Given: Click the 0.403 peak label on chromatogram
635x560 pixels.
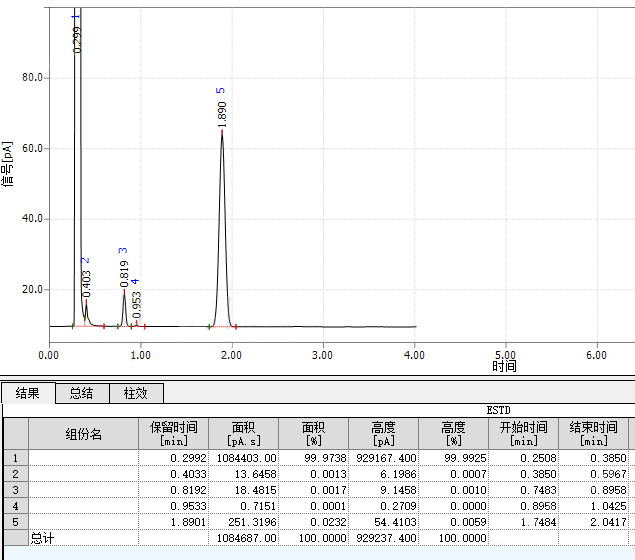Looking at the screenshot, I should click(x=87, y=284).
